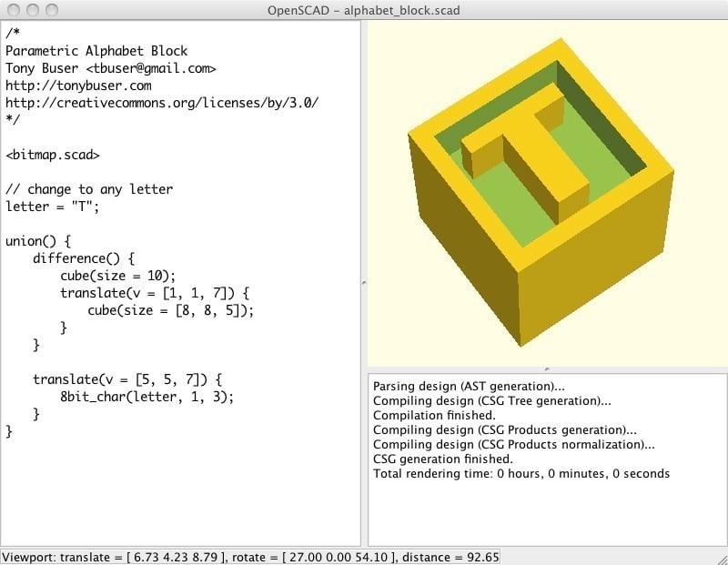Click the window title OpenSCAD – alphabet_block.scad

tap(363, 10)
